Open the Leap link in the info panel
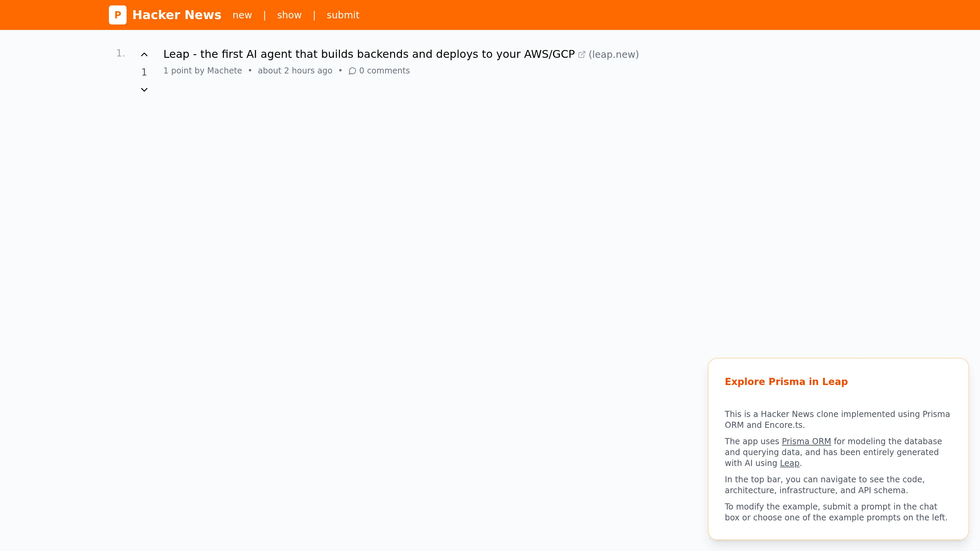The image size is (980, 551). [x=789, y=463]
